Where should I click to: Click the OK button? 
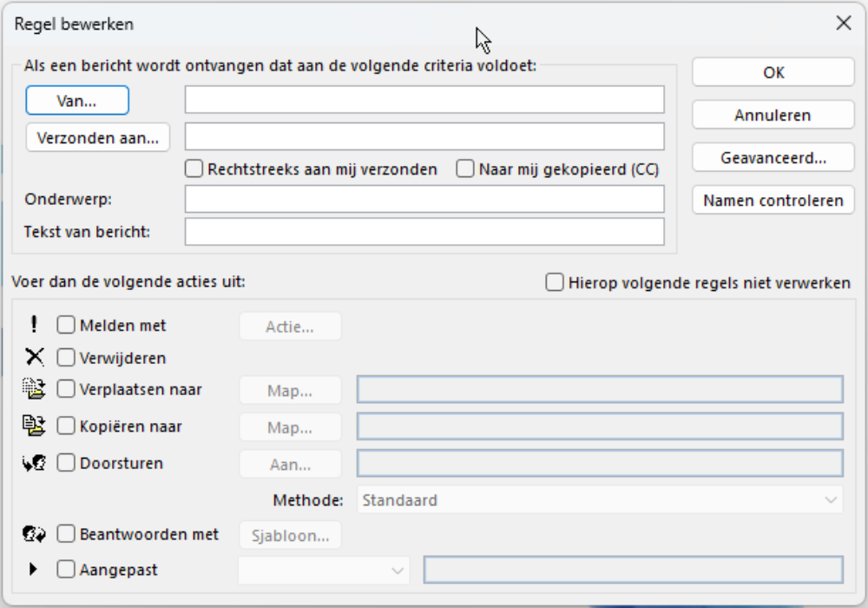(773, 73)
